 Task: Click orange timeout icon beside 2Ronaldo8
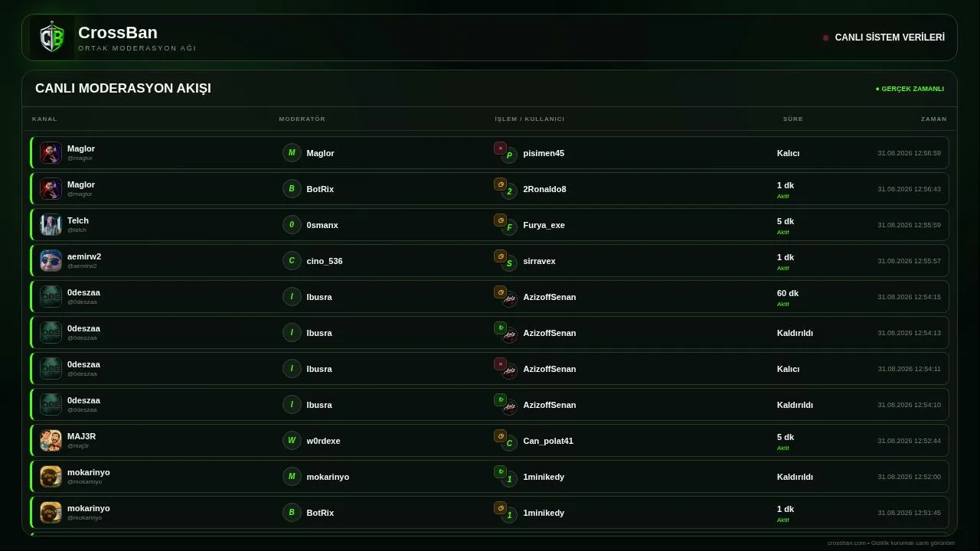500,184
